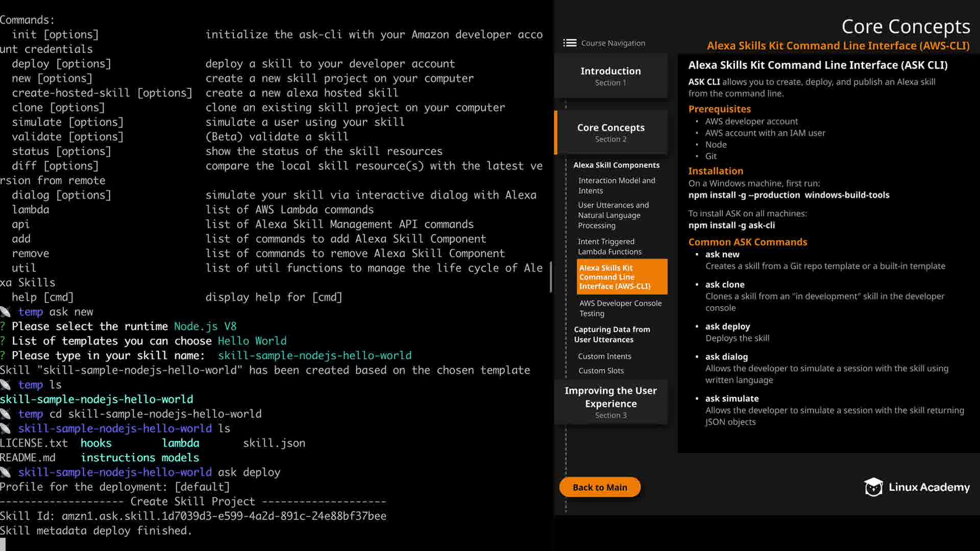Open Capturing Data from User Utterances
The image size is (980, 551).
tap(611, 334)
